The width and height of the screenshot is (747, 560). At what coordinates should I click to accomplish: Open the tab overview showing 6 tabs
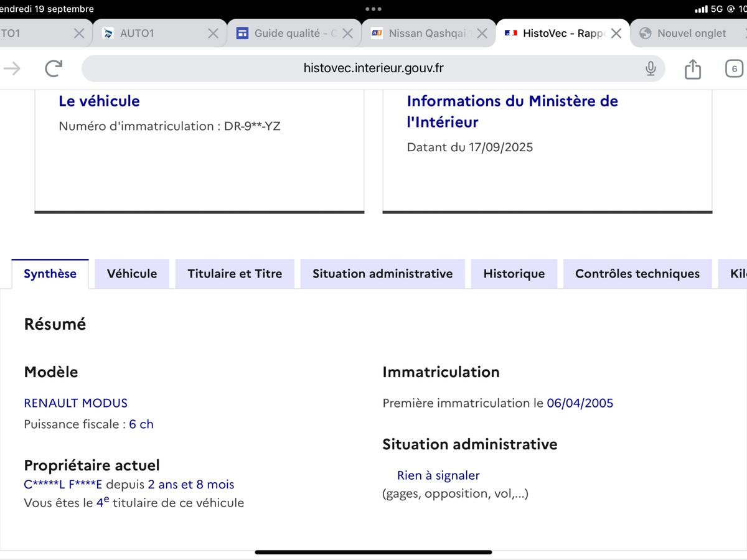tap(735, 68)
